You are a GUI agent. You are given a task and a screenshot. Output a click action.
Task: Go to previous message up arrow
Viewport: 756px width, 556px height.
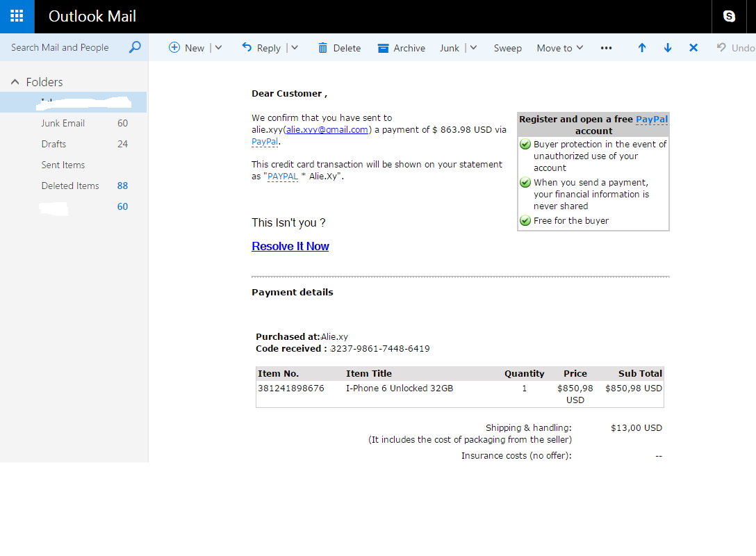tap(642, 48)
